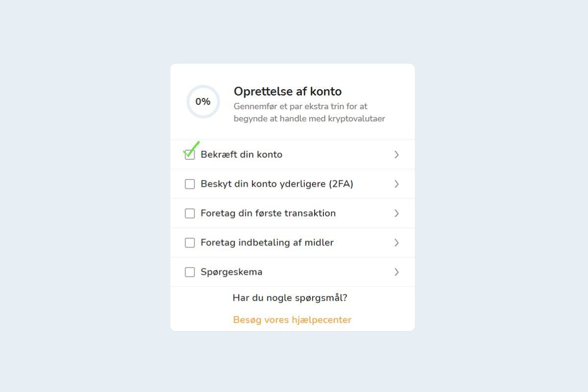Enable the Foretag indbetaling af midler checkbox

(190, 243)
